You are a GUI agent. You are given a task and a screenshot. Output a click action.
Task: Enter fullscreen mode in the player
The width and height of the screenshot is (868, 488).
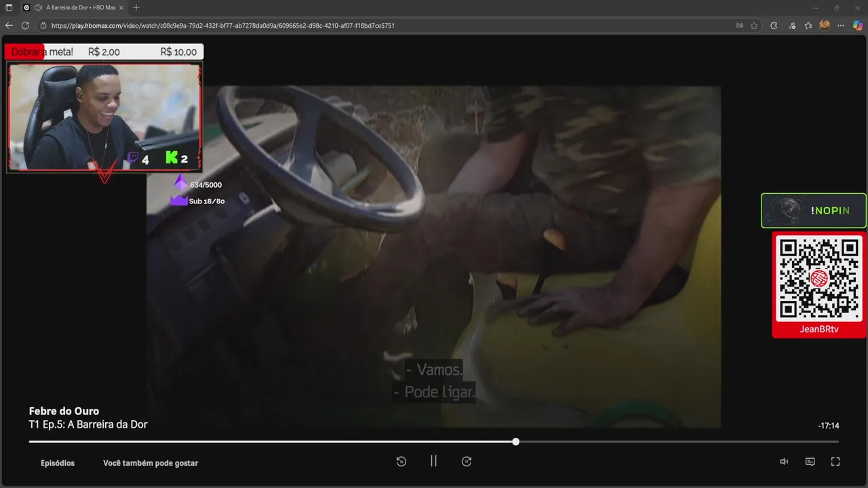tap(835, 462)
